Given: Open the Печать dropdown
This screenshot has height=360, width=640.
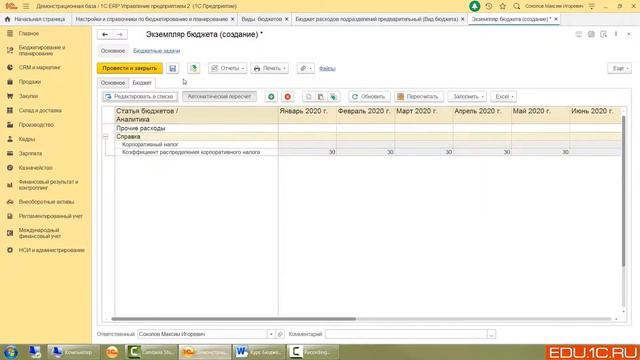Looking at the screenshot, I should [269, 68].
